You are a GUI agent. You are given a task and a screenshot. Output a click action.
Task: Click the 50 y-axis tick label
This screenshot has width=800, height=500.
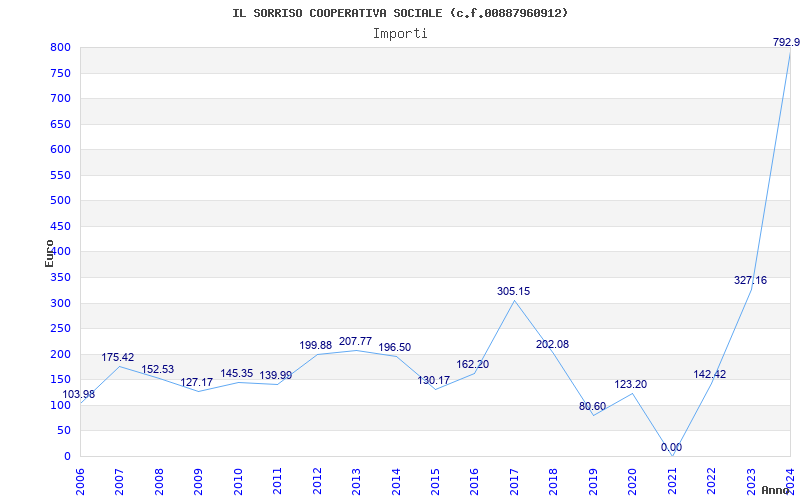63,431
